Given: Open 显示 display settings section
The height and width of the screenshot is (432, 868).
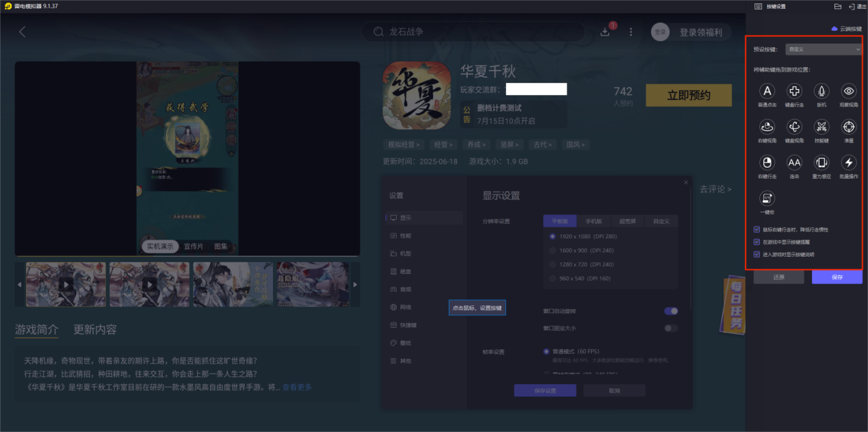Looking at the screenshot, I should pyautogui.click(x=424, y=218).
